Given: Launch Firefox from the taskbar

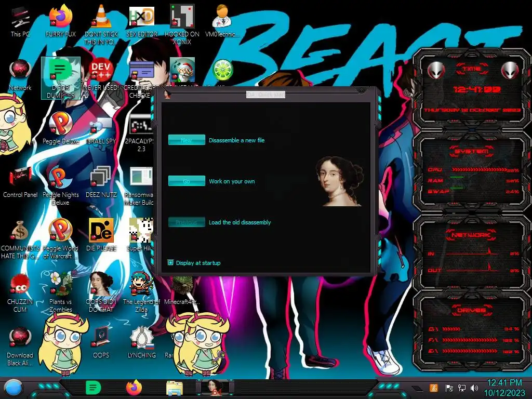Looking at the screenshot, I should tap(134, 388).
